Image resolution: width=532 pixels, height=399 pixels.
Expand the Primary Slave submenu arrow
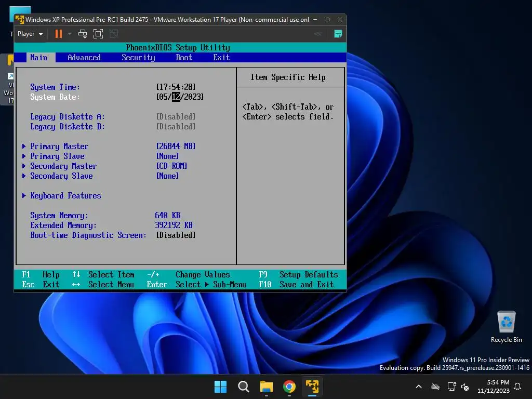click(x=24, y=156)
